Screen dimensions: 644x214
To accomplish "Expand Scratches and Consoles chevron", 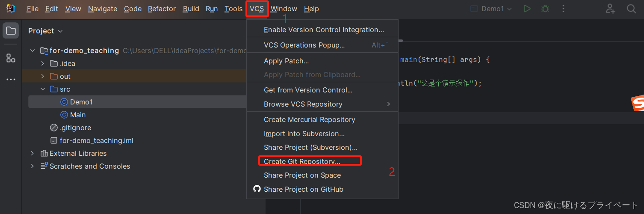I will (32, 166).
